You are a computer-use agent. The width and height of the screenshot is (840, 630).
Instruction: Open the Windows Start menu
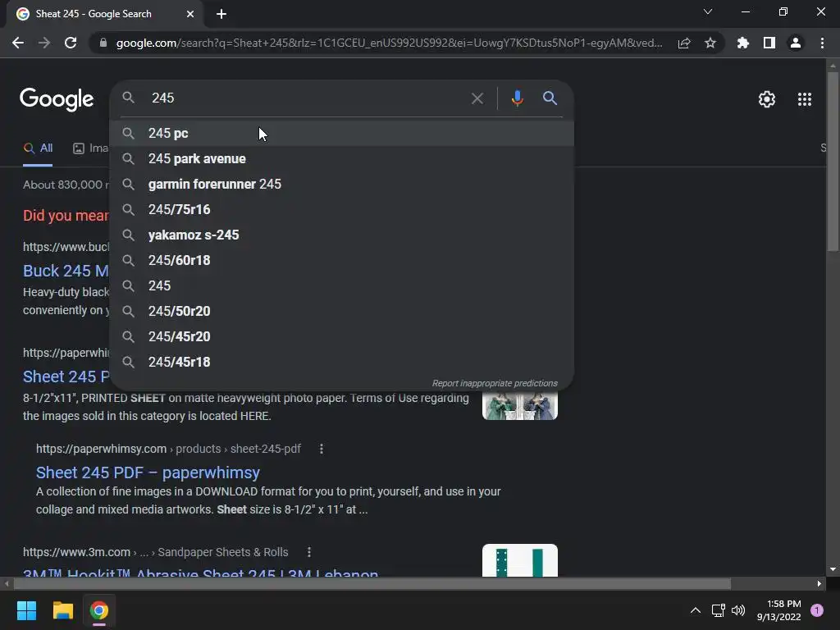[x=26, y=610]
